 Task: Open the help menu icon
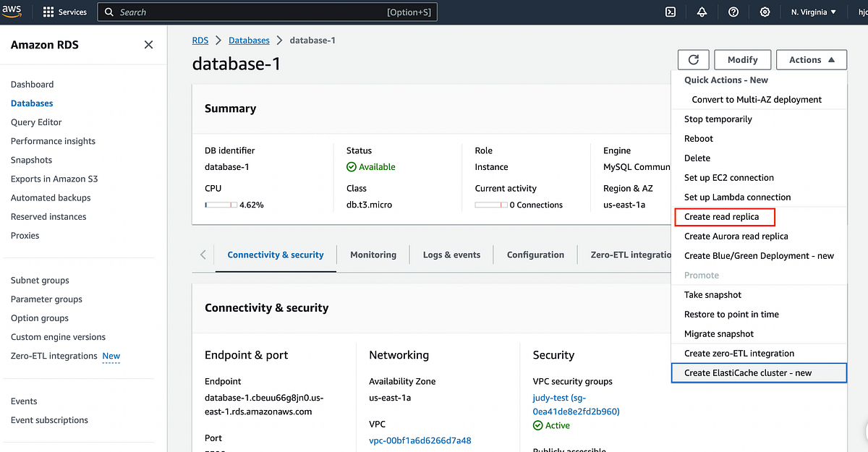point(733,12)
